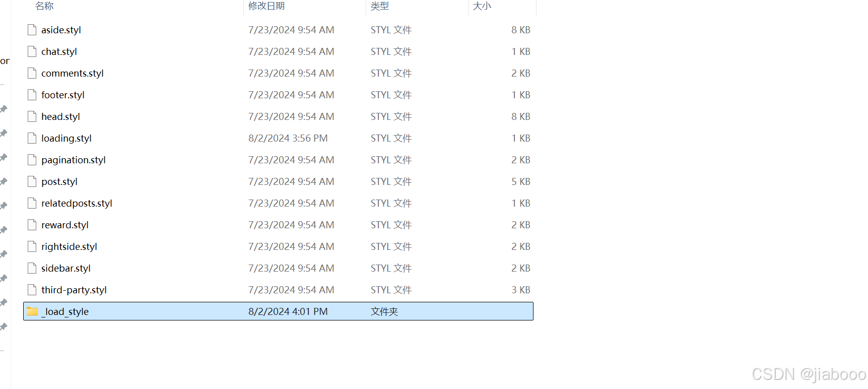868x389 pixels.
Task: Click the relatedposts.styl file icon
Action: (x=32, y=203)
